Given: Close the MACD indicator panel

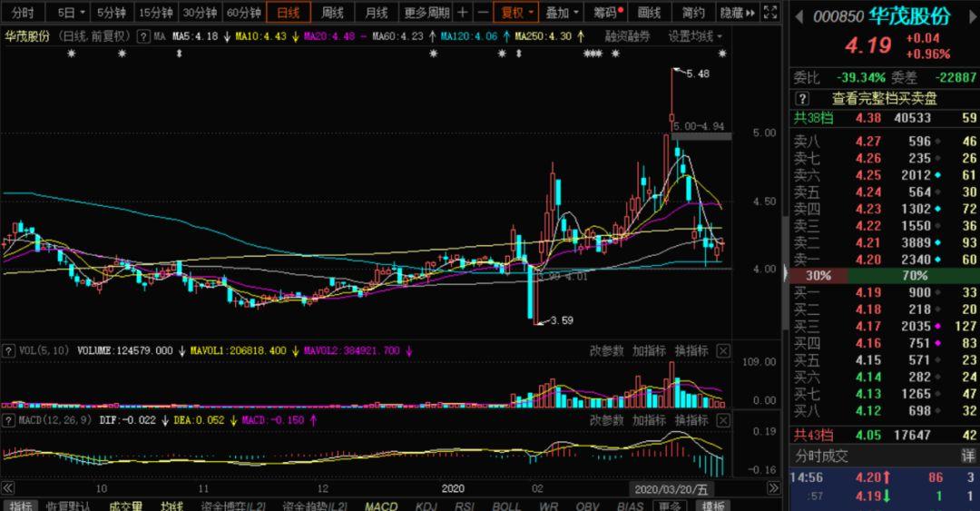Looking at the screenshot, I should tap(723, 420).
